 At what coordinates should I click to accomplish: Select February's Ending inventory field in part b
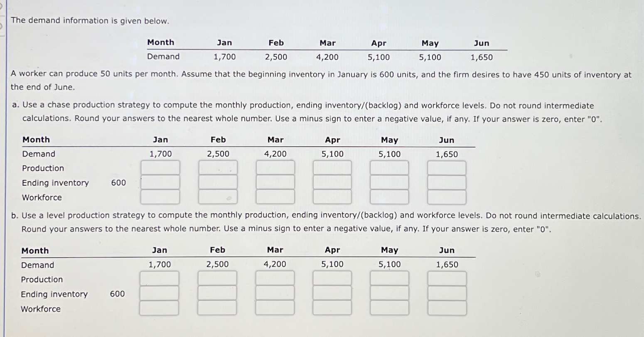217,293
